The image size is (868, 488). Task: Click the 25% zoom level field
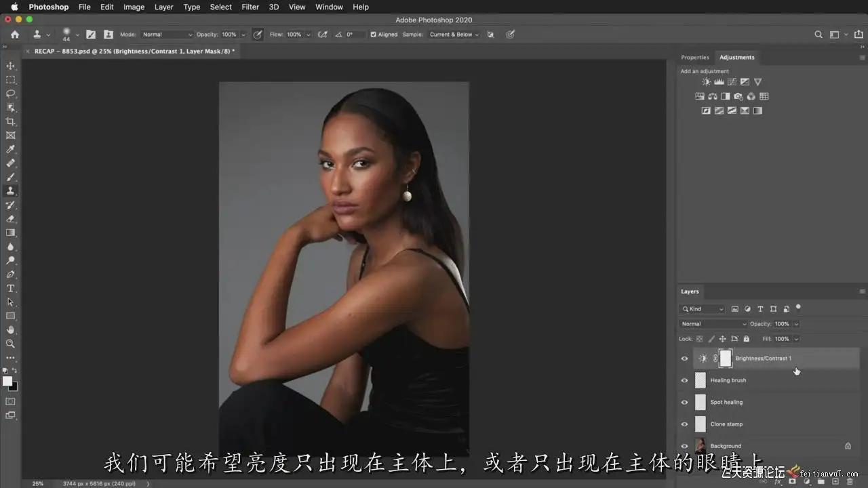point(38,483)
